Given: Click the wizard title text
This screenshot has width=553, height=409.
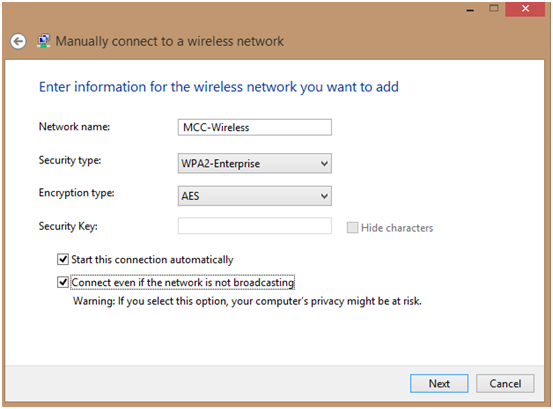Looking at the screenshot, I should tap(170, 41).
